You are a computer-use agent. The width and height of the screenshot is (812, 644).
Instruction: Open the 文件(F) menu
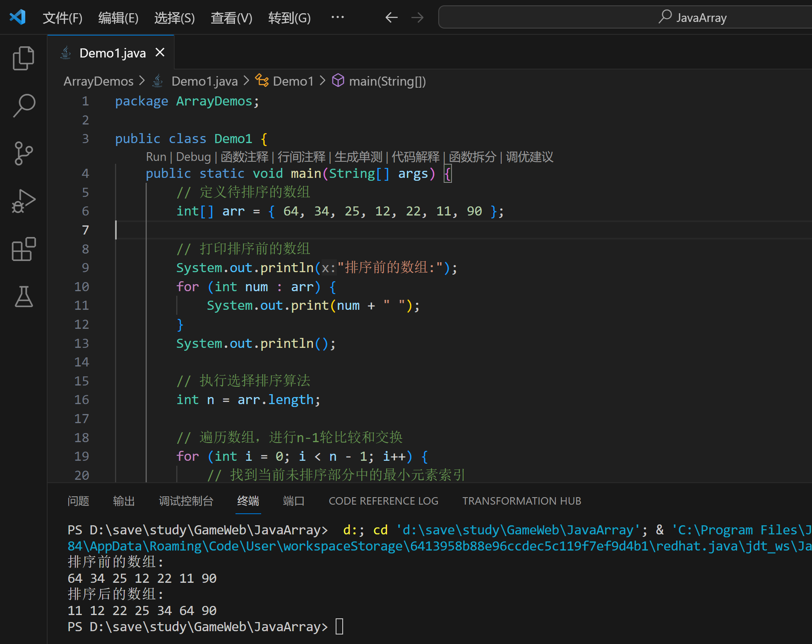(62, 18)
